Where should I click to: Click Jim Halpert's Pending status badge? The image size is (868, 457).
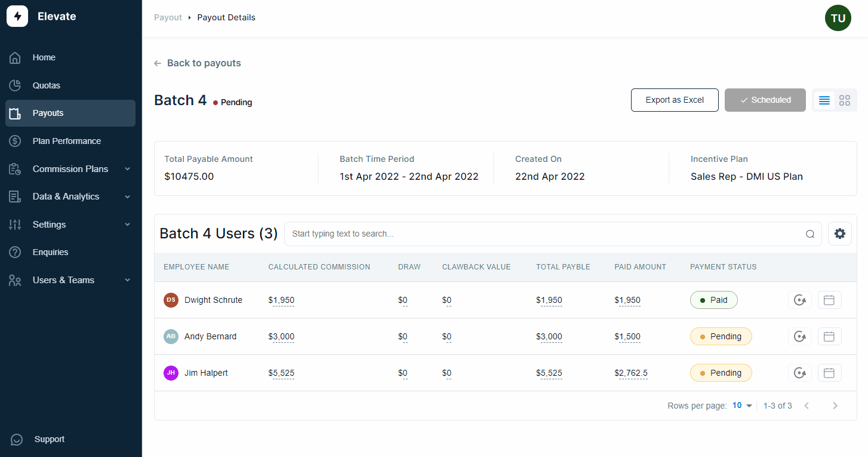[721, 373]
